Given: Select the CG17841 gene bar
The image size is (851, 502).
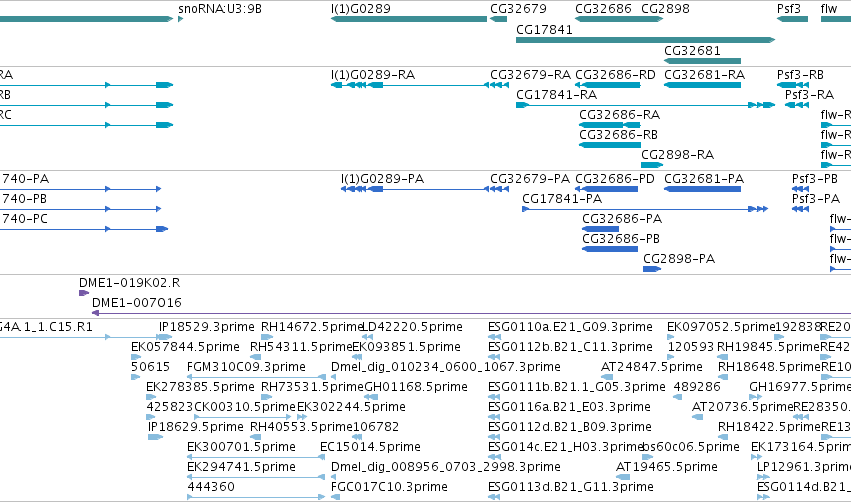Looking at the screenshot, I should (645, 40).
